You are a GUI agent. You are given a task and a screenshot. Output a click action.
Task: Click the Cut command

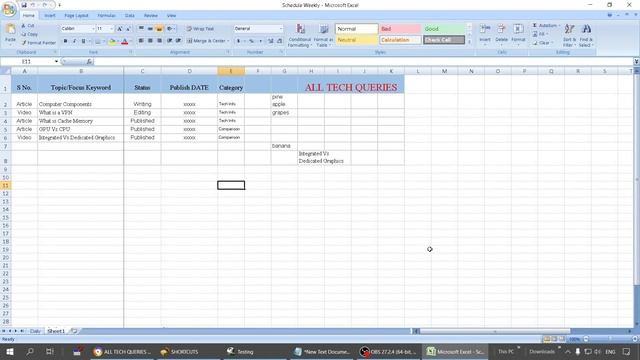point(28,26)
